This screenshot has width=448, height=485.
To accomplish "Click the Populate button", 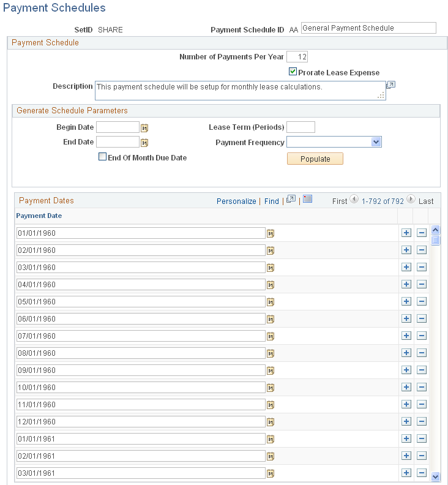I will [x=315, y=159].
